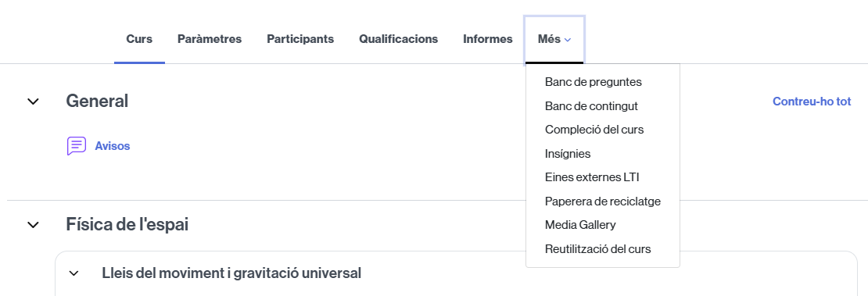Collapse the General section chevron

point(33,102)
